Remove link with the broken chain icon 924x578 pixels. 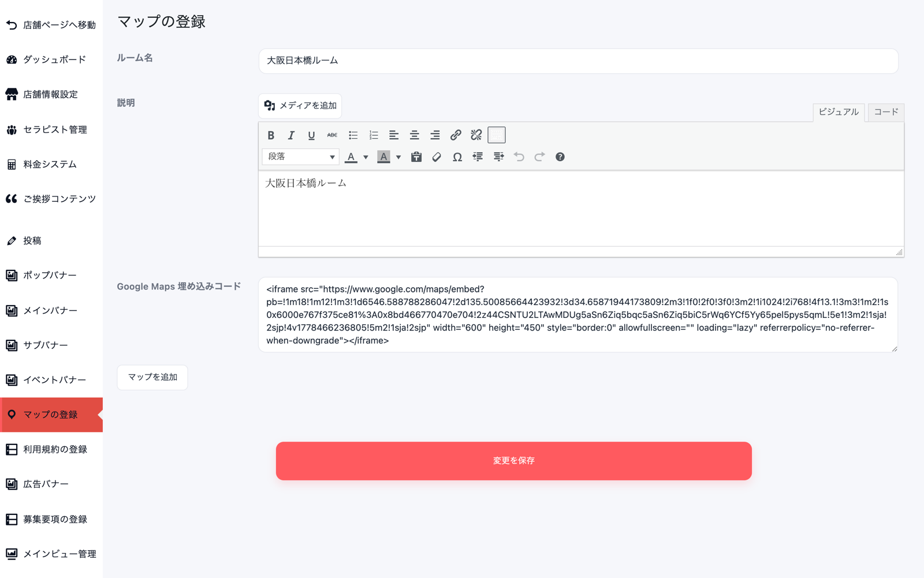[x=476, y=135]
